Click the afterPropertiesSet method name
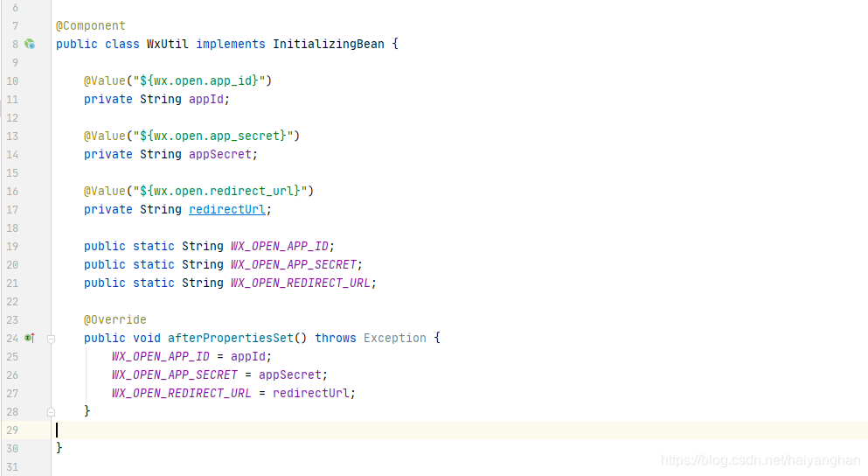Screen dimensions: 868x476 point(230,338)
